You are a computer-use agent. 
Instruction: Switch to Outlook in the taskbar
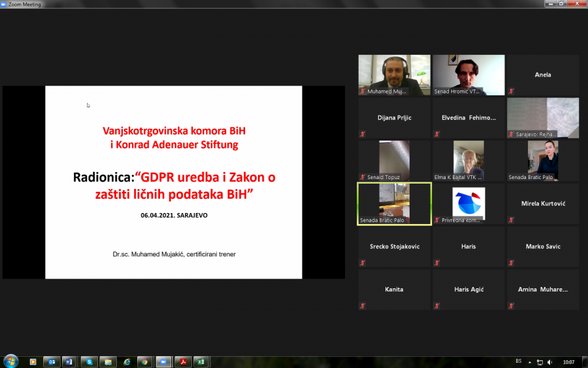point(52,362)
